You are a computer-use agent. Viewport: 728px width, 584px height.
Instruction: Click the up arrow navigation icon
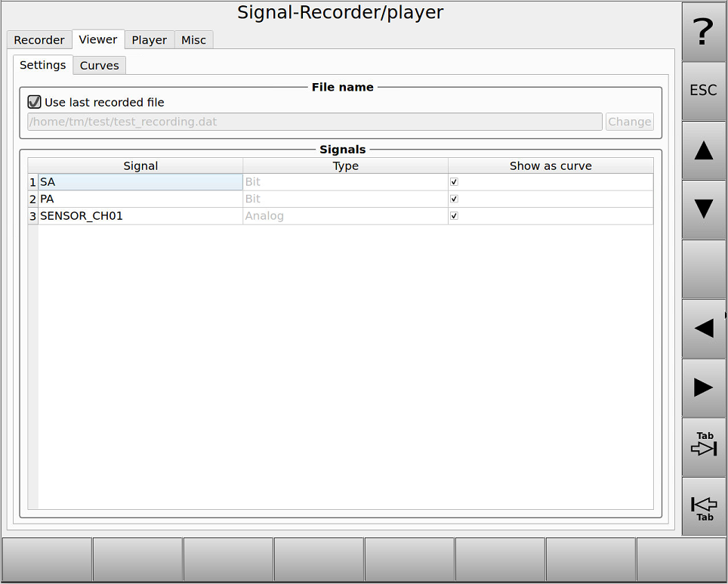pyautogui.click(x=703, y=150)
